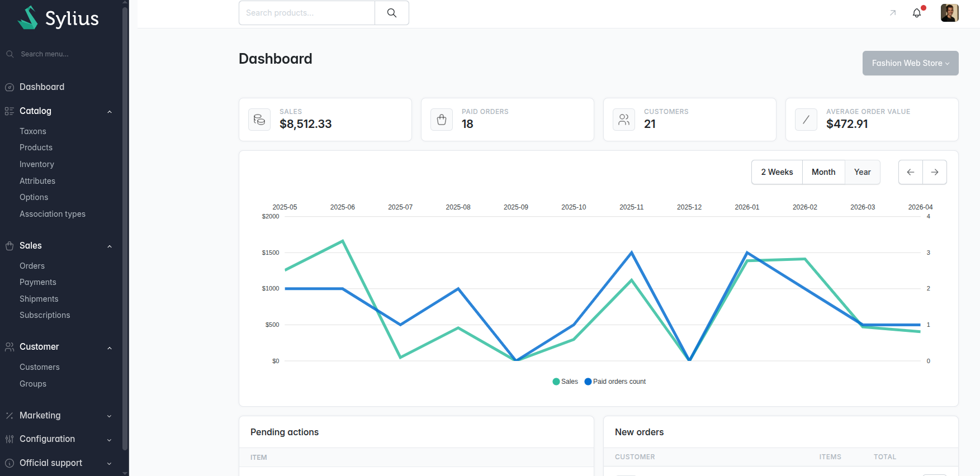Click the CUSTOMER column header in New orders
The height and width of the screenshot is (476, 980).
point(635,457)
